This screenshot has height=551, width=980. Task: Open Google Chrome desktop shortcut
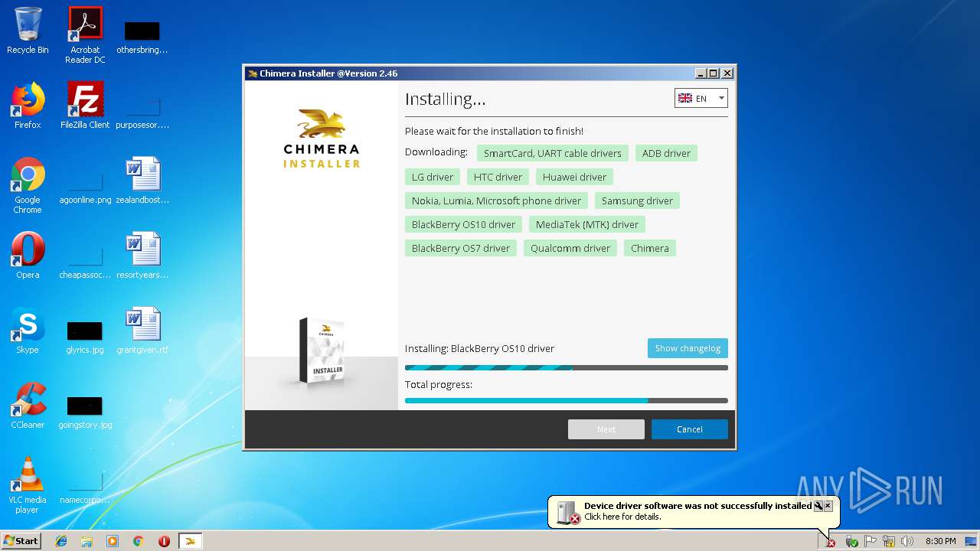[x=28, y=185]
